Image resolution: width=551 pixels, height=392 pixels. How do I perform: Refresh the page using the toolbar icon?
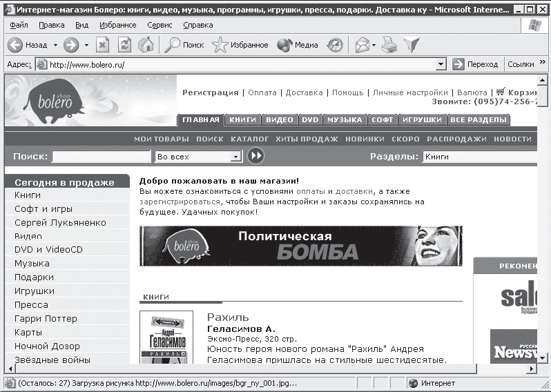[124, 45]
